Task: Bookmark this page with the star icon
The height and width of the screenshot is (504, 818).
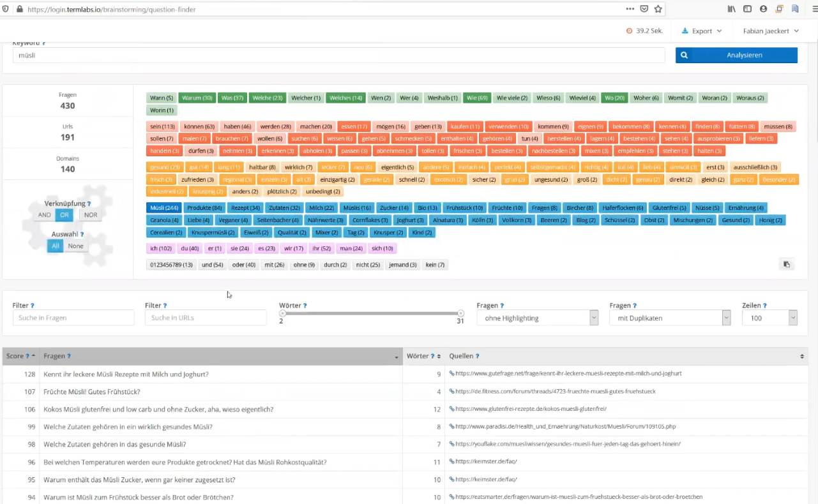Action: coord(658,9)
